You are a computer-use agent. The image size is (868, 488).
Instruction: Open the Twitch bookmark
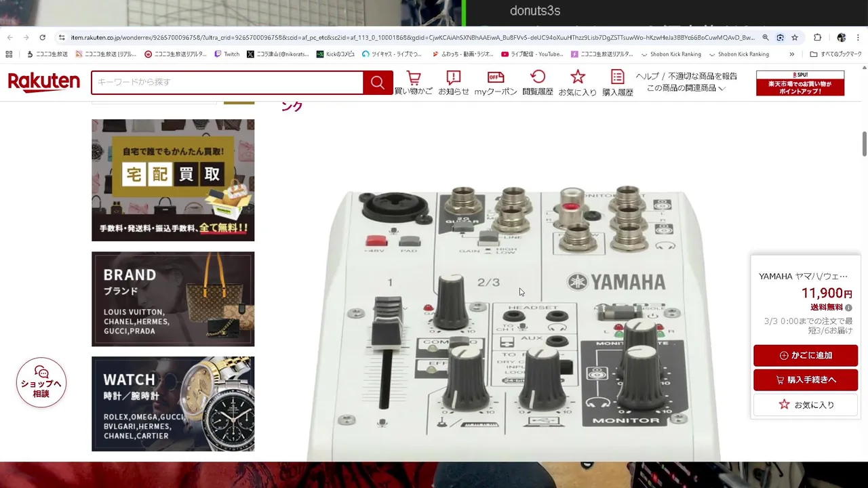[x=226, y=54]
